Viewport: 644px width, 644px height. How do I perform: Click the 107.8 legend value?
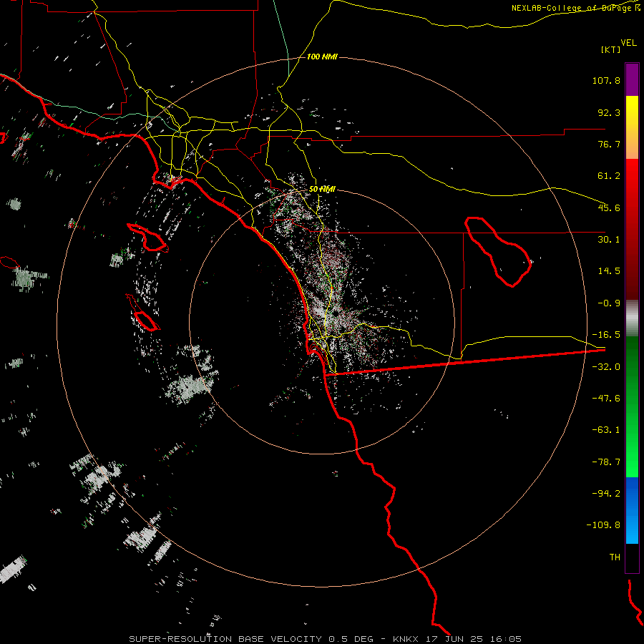tap(606, 80)
